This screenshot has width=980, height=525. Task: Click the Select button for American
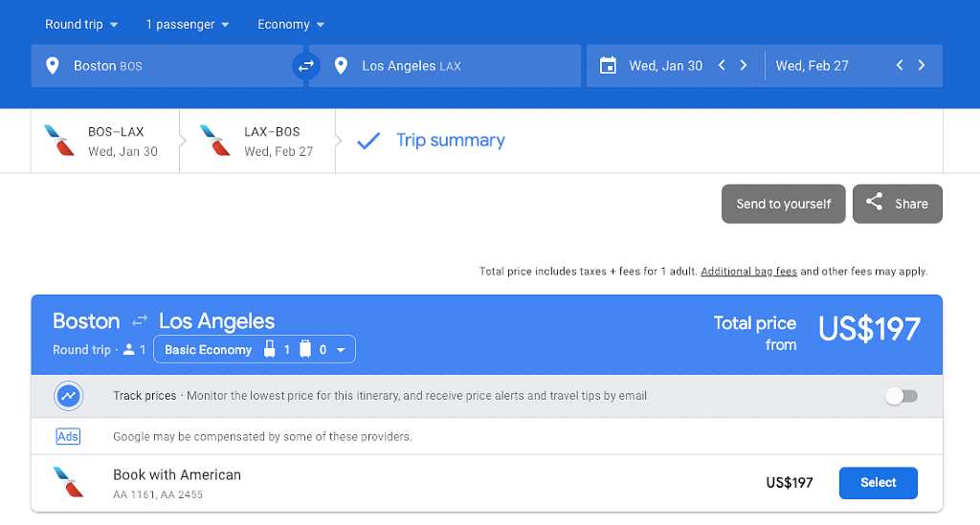point(879,483)
